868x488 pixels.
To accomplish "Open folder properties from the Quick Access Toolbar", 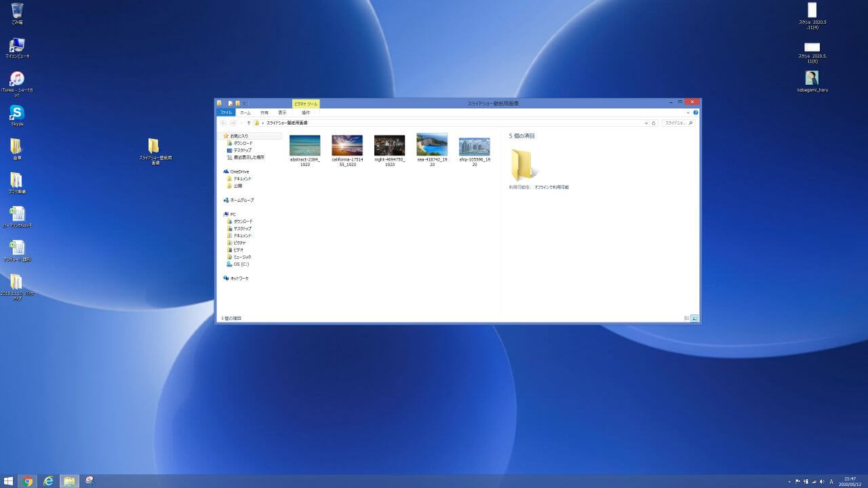I will click(x=229, y=102).
